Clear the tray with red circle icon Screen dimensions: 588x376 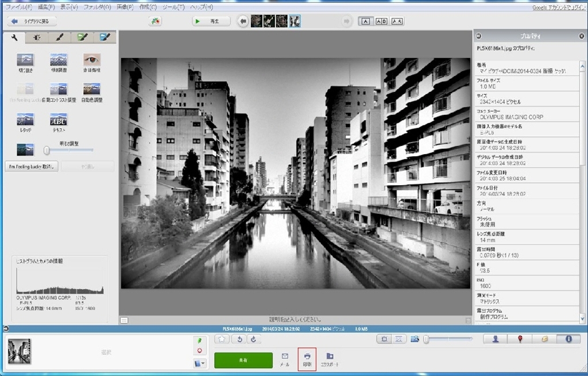pos(199,351)
